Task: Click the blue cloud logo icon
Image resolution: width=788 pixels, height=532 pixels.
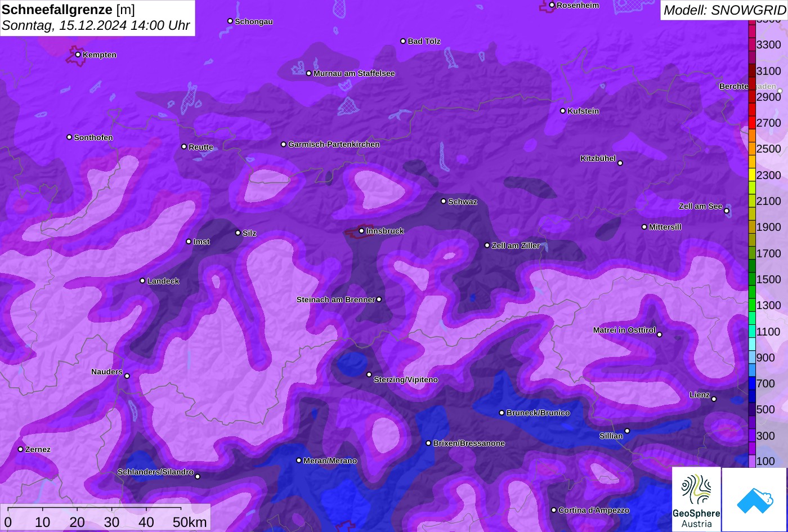Action: click(755, 500)
